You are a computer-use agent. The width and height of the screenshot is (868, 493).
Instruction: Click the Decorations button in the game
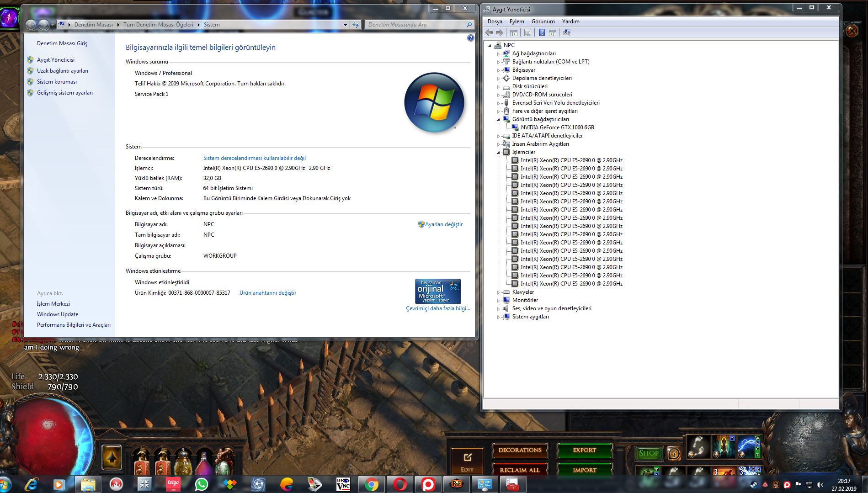coord(520,450)
